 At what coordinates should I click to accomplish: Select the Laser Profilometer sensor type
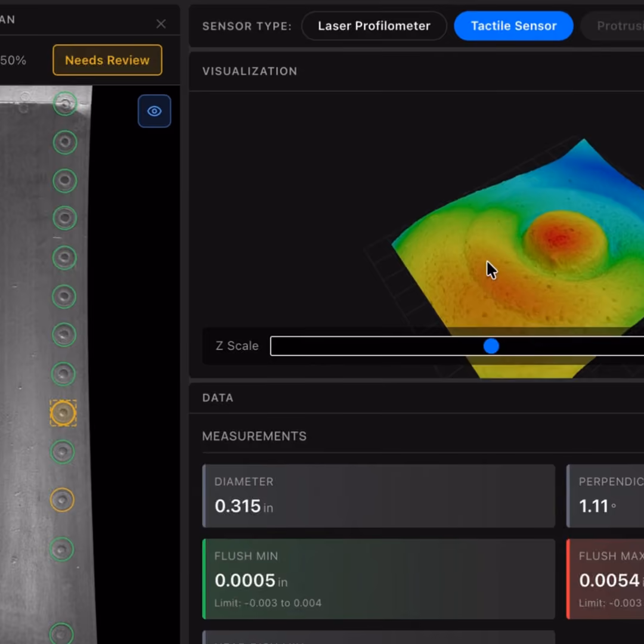click(374, 26)
